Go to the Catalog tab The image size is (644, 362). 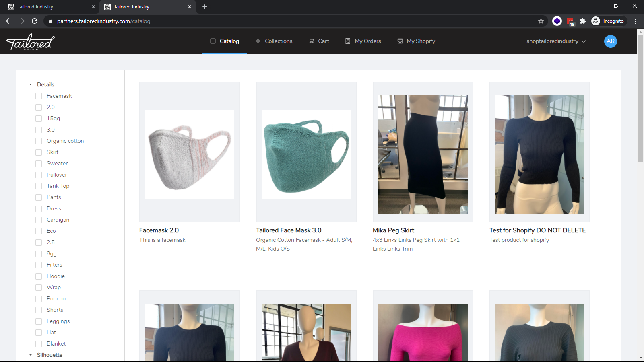coord(225,41)
